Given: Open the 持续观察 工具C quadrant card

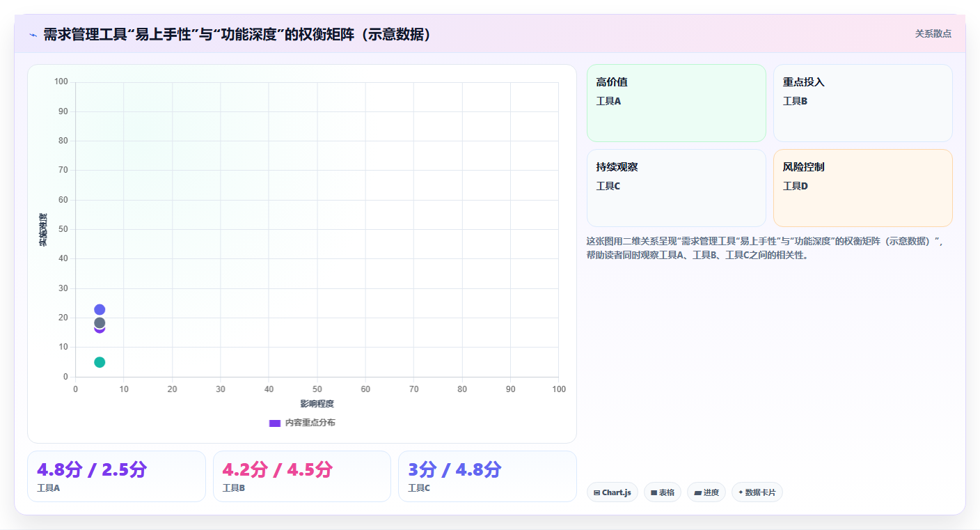Looking at the screenshot, I should coord(676,188).
